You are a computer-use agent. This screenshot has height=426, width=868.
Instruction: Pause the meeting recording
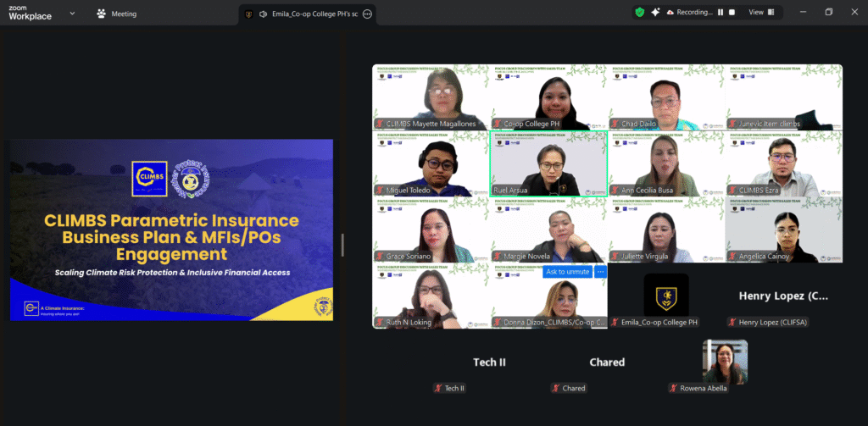[x=721, y=13]
